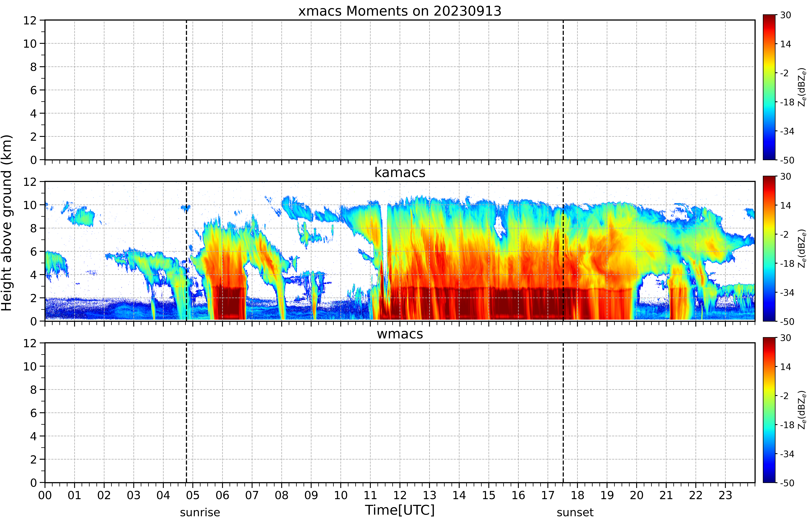Click the 'Time[UTC]' axis label
Viewport: 812px width, 524px height.
[400, 510]
